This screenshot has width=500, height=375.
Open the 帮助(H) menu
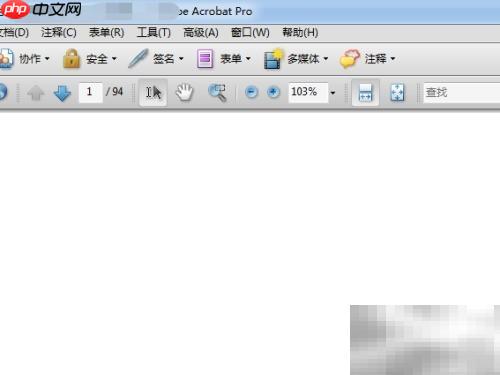click(300, 33)
